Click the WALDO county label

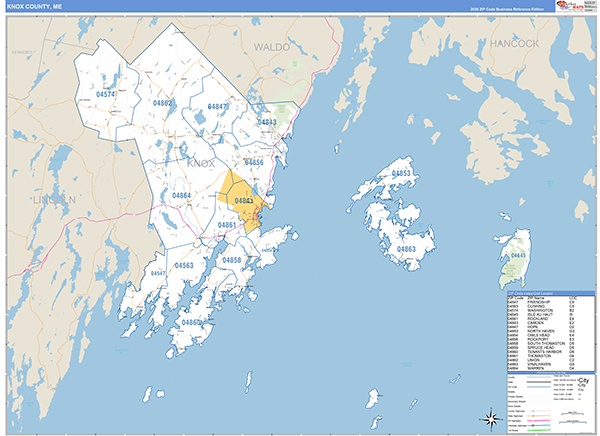click(272, 47)
